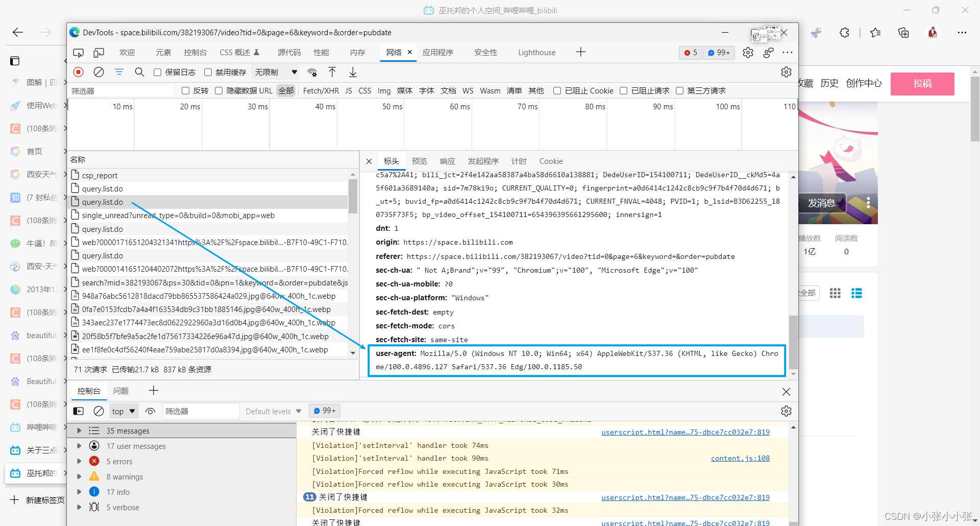Open DevTools more options ellipsis
980x526 pixels.
[x=788, y=53]
